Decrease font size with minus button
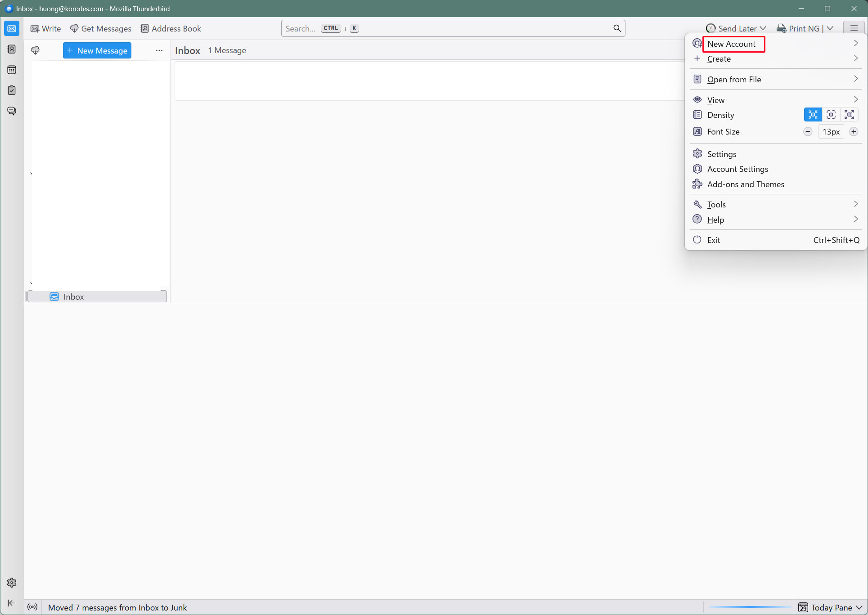Viewport: 868px width, 615px height. click(x=808, y=132)
